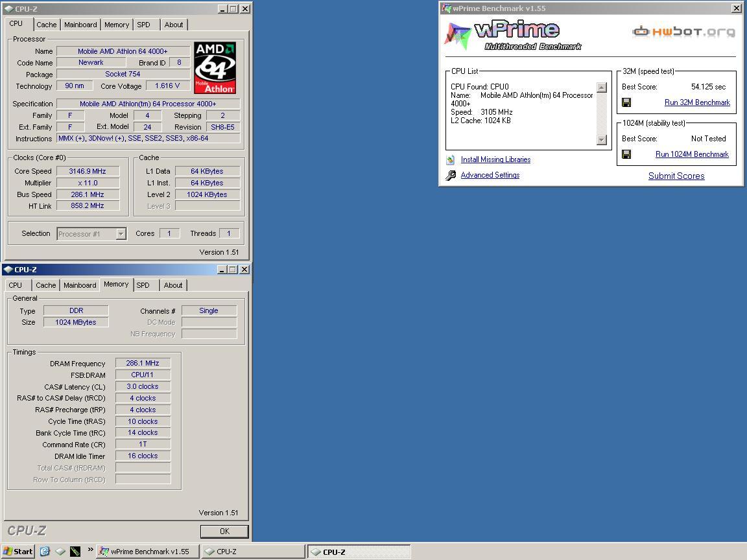Click the AMD Athlon 64 processor logo
747x560 pixels.
pyautogui.click(x=215, y=67)
